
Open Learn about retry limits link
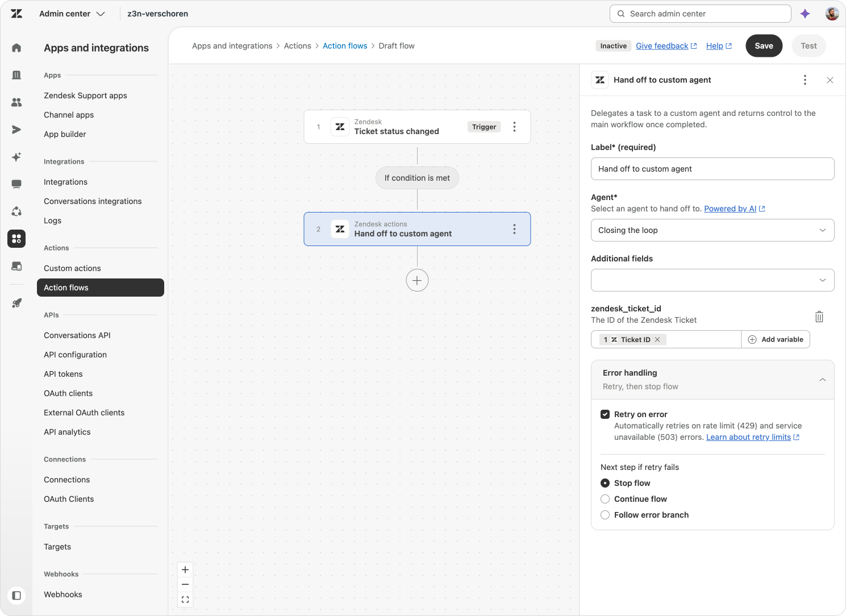753,437
